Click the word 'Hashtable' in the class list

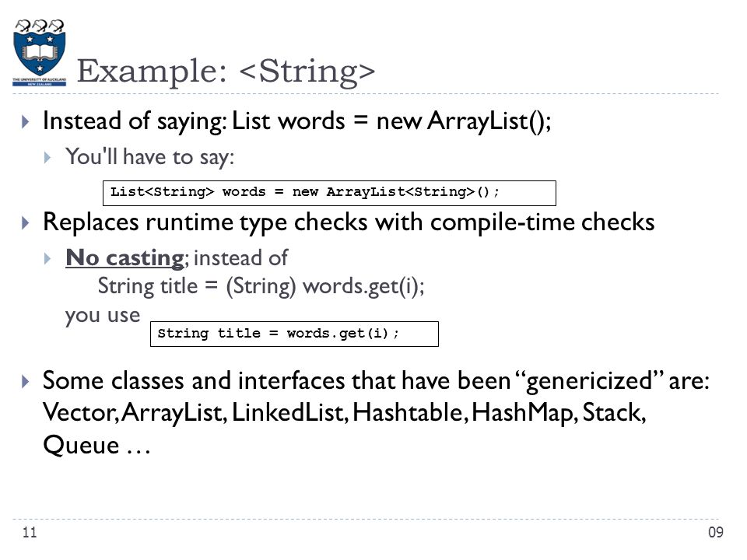click(408, 412)
